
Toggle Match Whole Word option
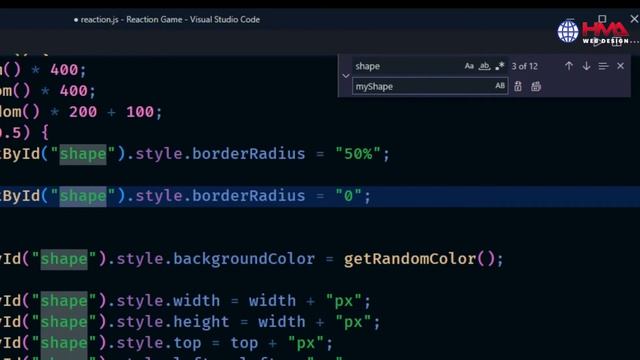(484, 66)
